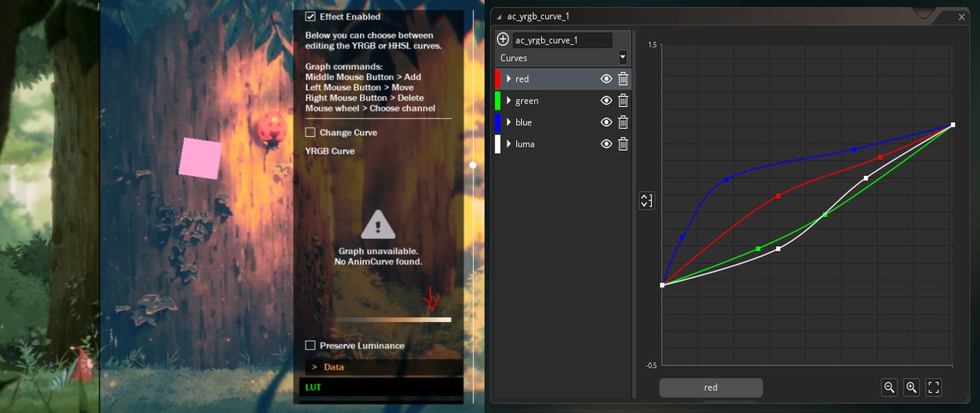Fit curve graph to full view
This screenshot has height=413, width=980.
pos(933,387)
